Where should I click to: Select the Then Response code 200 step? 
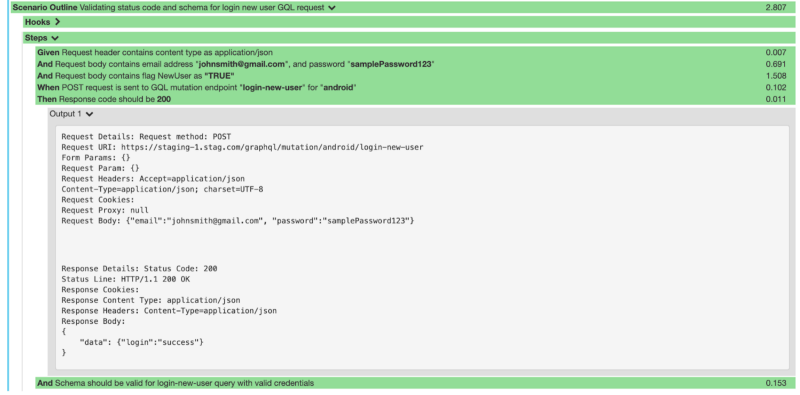tap(415, 99)
